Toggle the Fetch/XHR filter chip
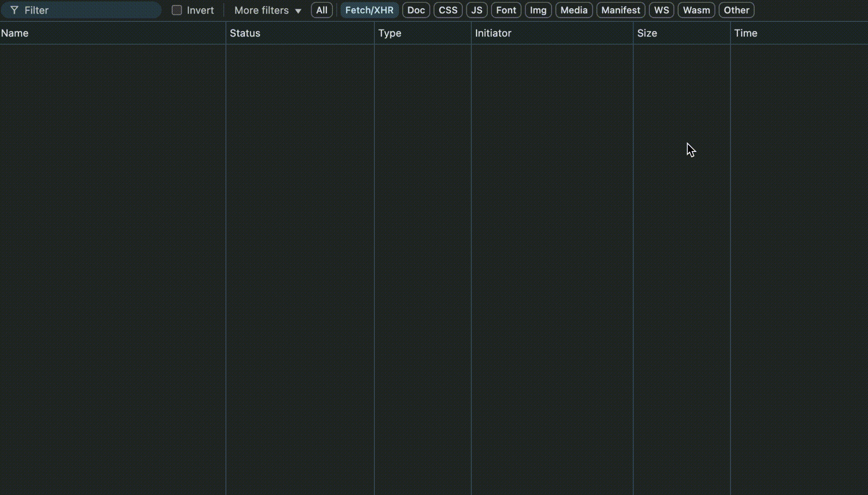This screenshot has height=495, width=868. coord(369,10)
